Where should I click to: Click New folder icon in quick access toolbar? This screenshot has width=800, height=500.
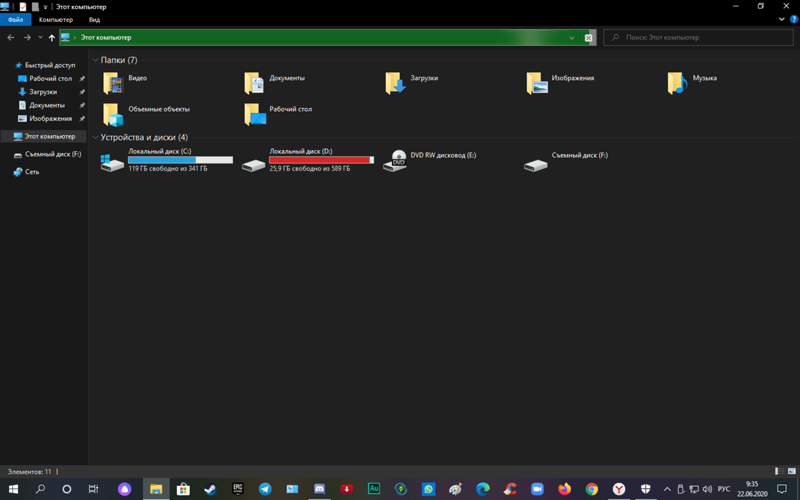(x=35, y=7)
